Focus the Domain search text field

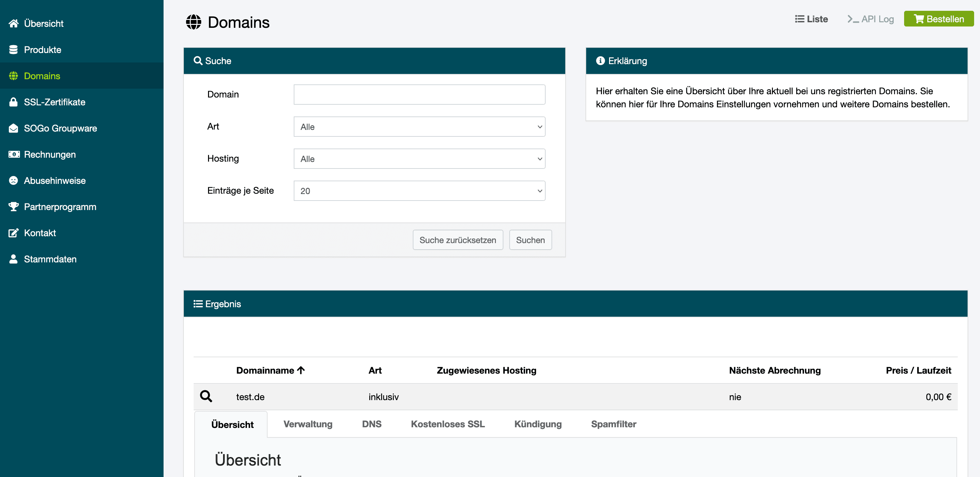(419, 94)
